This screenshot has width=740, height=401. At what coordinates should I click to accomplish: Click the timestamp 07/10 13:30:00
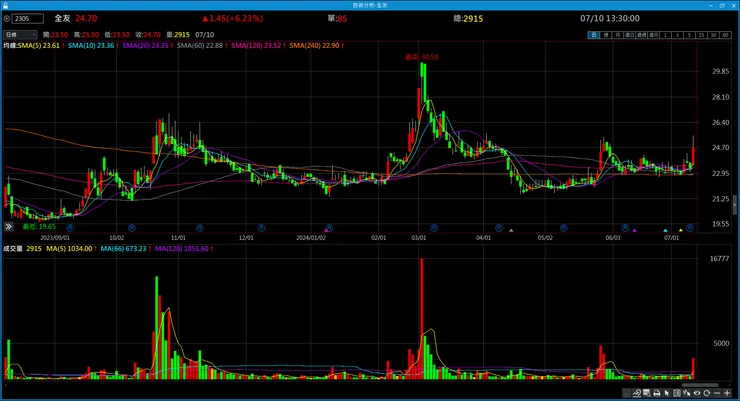pos(610,18)
